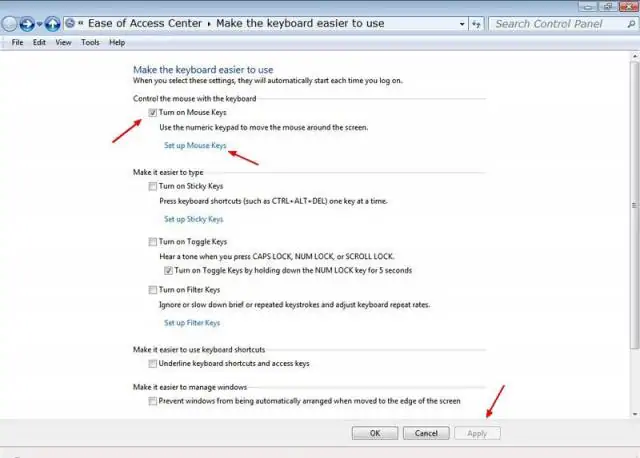Enable Turn on Toggle Keys
This screenshot has width=640, height=458.
click(153, 242)
